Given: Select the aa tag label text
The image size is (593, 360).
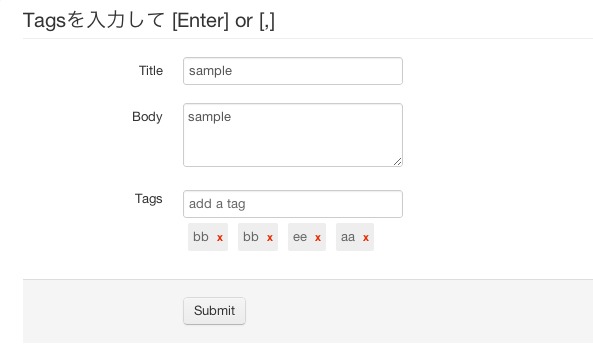Looking at the screenshot, I should click(x=348, y=237).
